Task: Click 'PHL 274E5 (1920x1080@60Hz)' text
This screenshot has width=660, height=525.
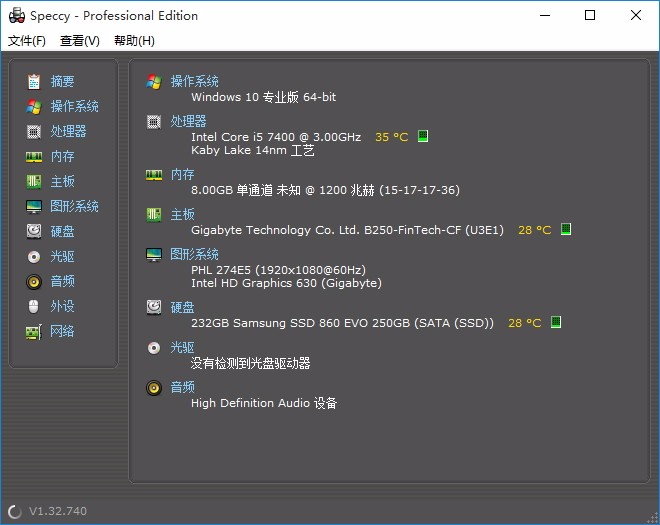Action: (x=278, y=270)
